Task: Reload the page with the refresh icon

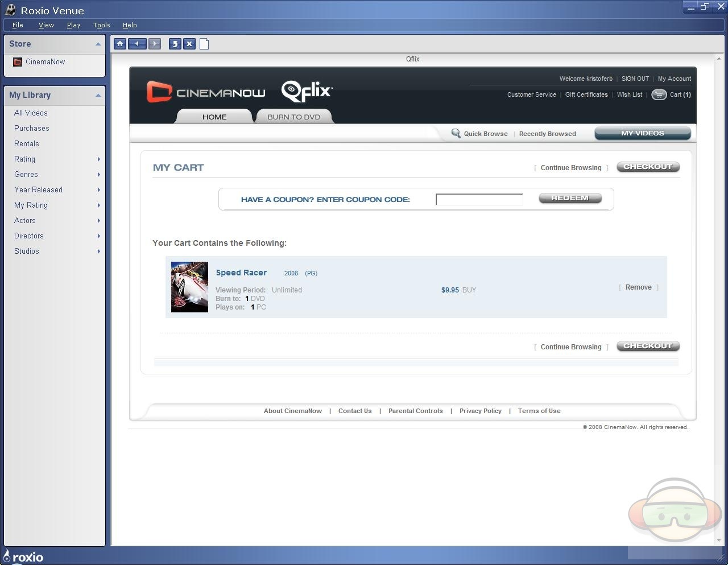Action: (175, 44)
